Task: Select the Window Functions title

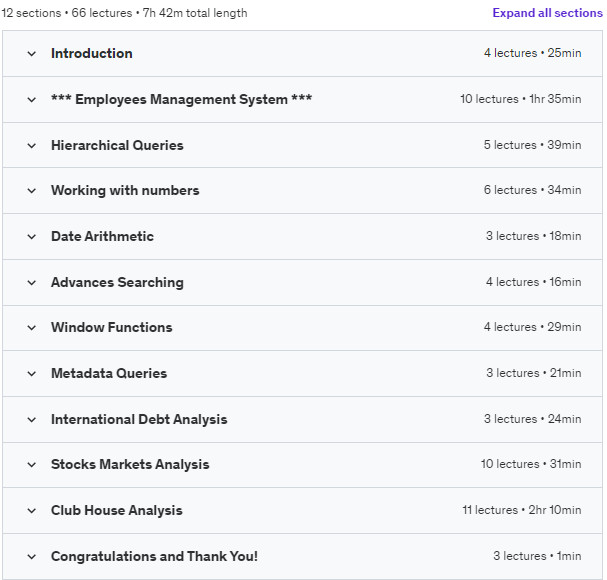Action: (x=111, y=328)
